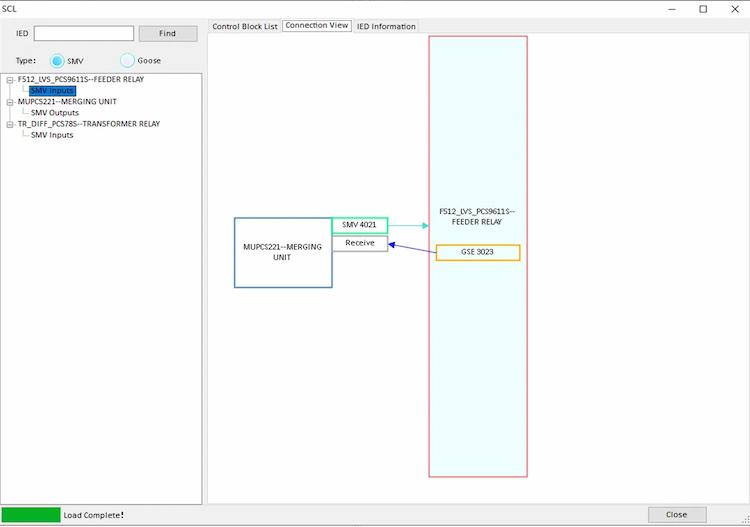Minimize the SCL window
The height and width of the screenshot is (527, 750).
tap(672, 9)
